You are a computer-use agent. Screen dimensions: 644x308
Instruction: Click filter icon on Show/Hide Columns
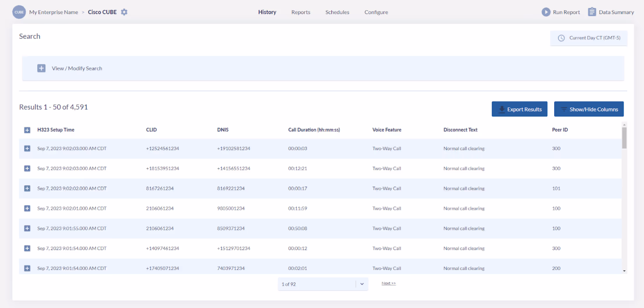coord(564,109)
